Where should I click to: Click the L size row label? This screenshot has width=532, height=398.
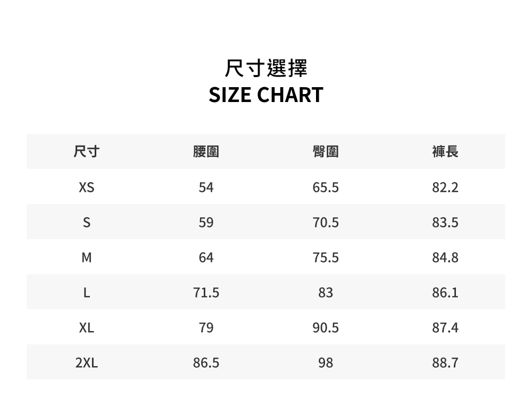pyautogui.click(x=86, y=293)
